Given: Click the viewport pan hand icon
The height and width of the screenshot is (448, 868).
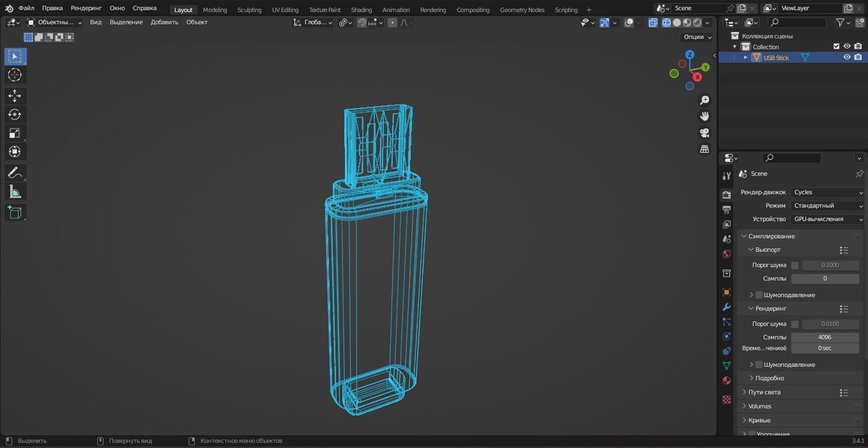Looking at the screenshot, I should click(704, 116).
